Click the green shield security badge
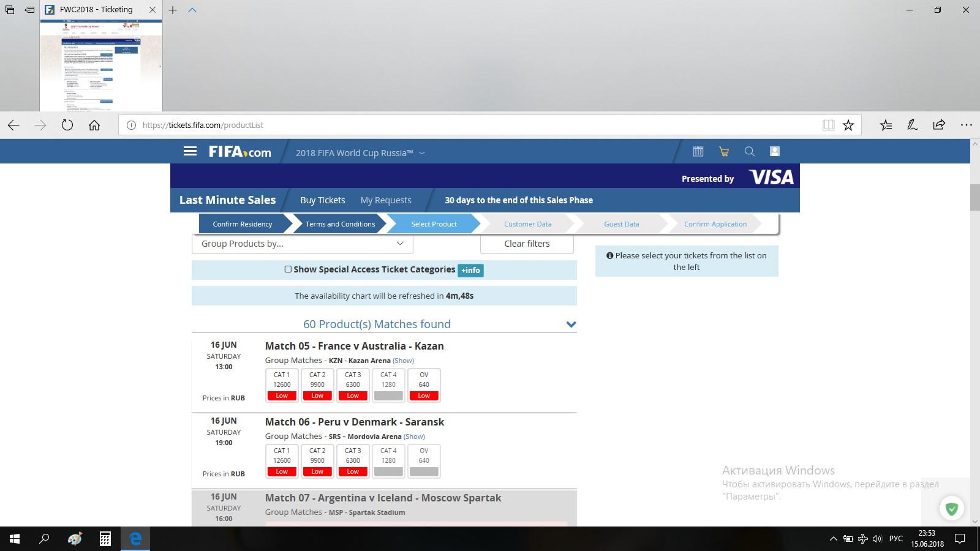The width and height of the screenshot is (980, 551). pos(952,508)
